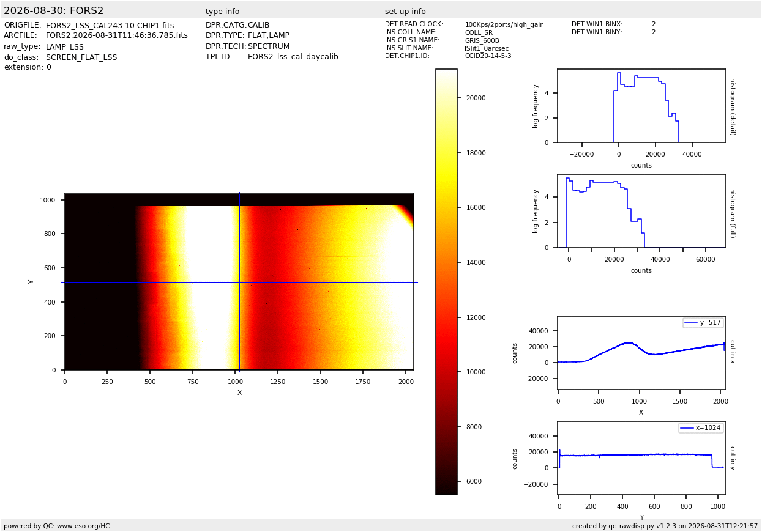Click the 20000 tick on colorbar
This screenshot has height=532, width=762.
(x=476, y=98)
